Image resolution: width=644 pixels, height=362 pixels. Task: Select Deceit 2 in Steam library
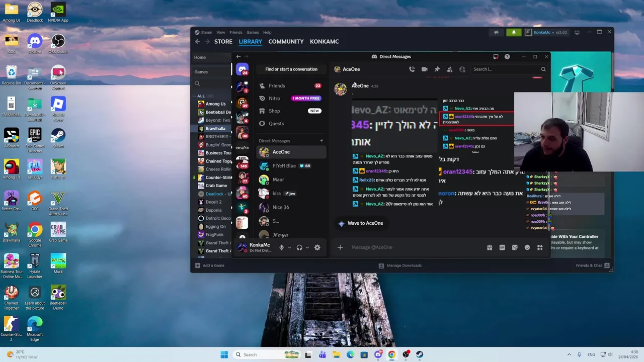click(214, 202)
